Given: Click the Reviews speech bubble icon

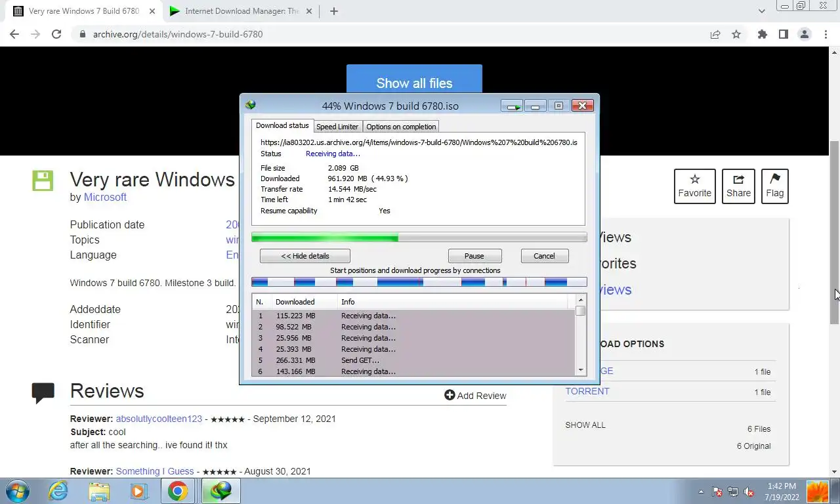Looking at the screenshot, I should (x=43, y=392).
